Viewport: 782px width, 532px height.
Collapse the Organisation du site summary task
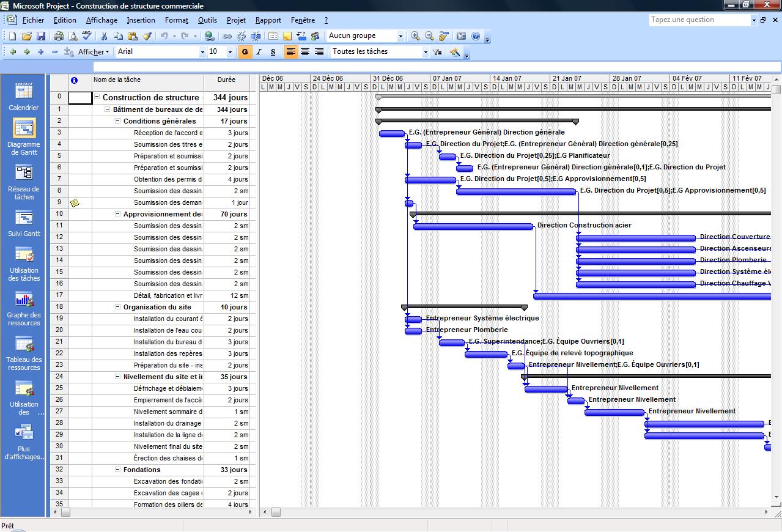click(118, 307)
